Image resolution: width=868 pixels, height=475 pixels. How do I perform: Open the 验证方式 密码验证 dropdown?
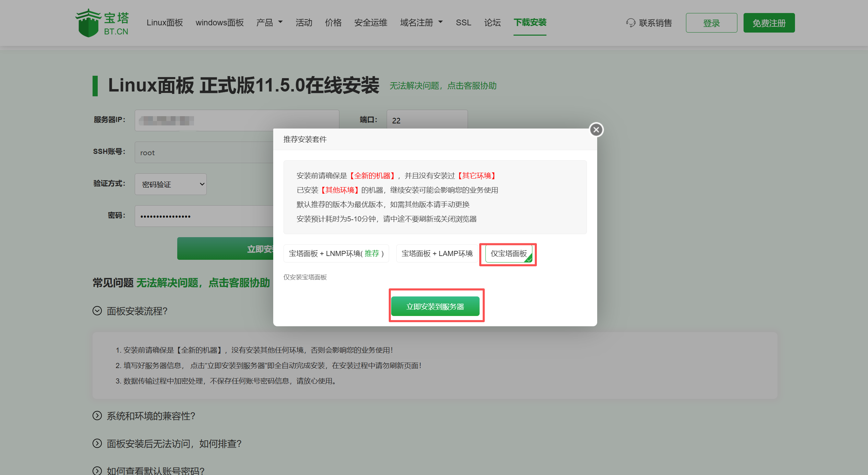tap(171, 184)
